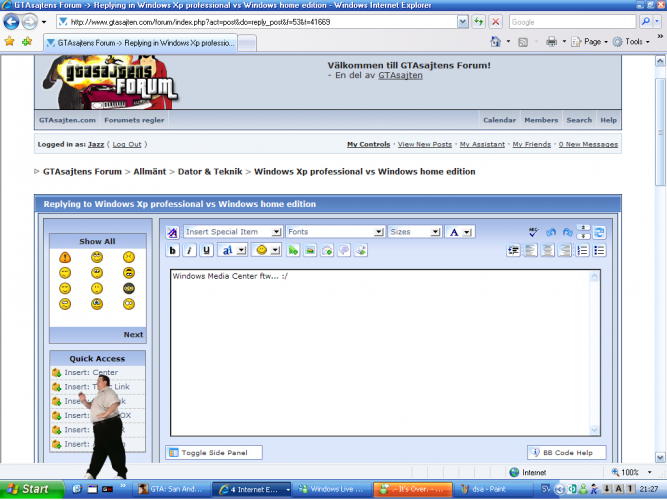
Task: Click the Toggle Side Panel button
Action: click(x=215, y=453)
